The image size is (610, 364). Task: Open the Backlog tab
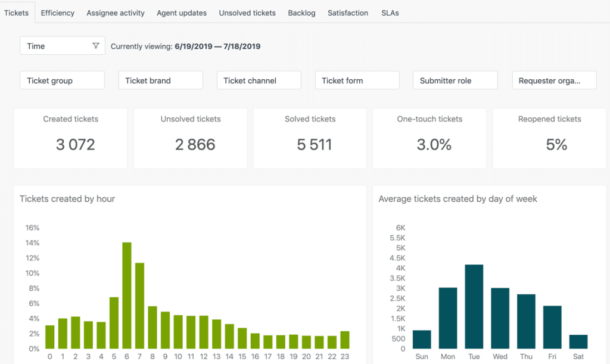(301, 13)
